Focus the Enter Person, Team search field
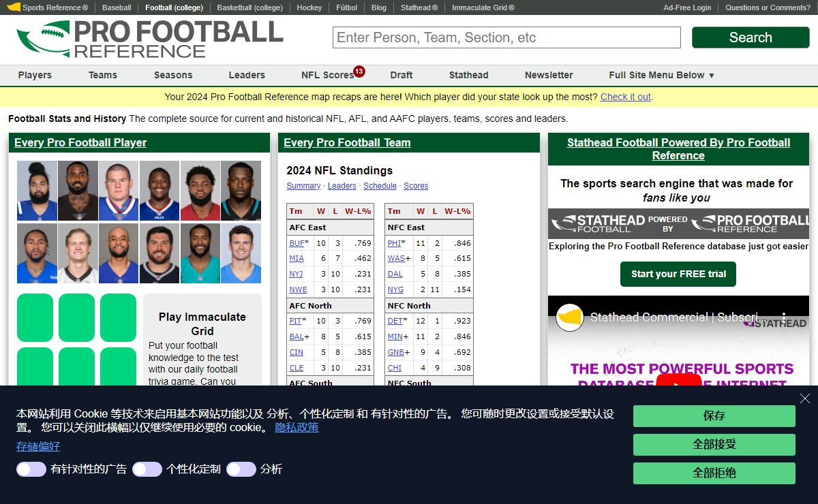 [x=506, y=37]
